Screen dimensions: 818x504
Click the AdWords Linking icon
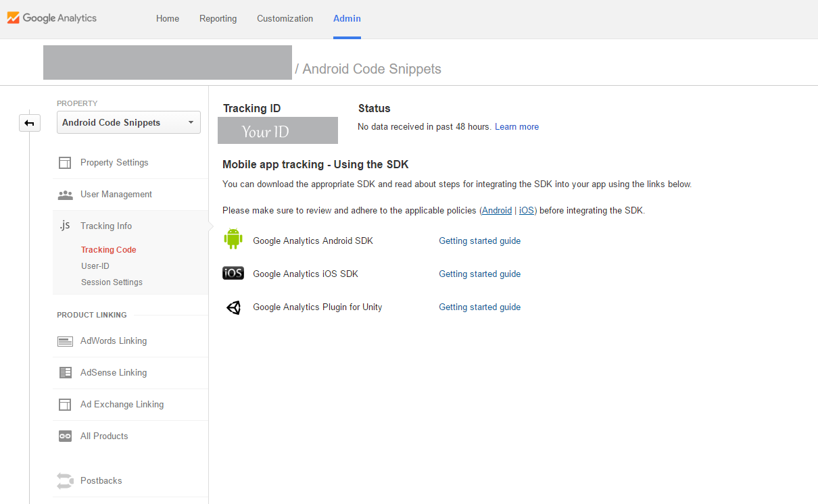65,341
